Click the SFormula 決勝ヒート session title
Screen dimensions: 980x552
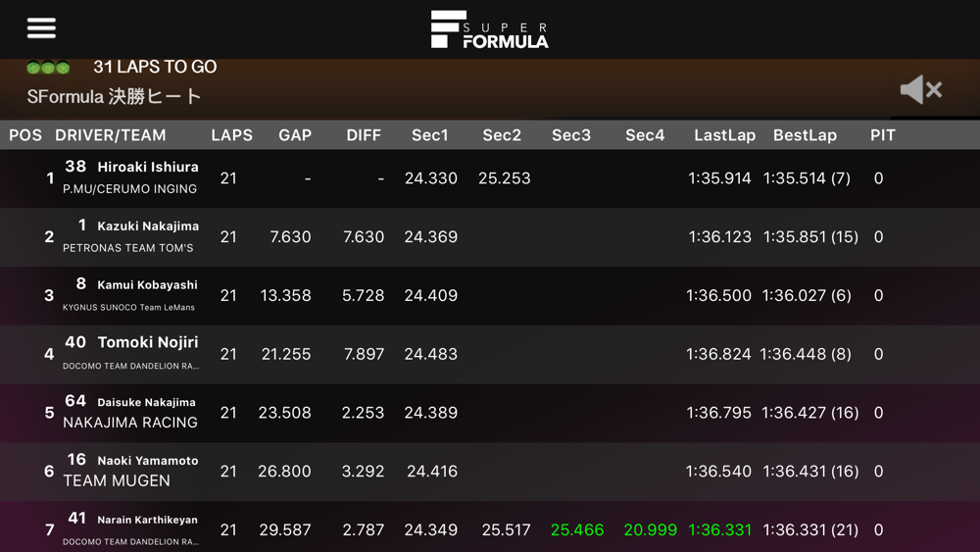(114, 96)
